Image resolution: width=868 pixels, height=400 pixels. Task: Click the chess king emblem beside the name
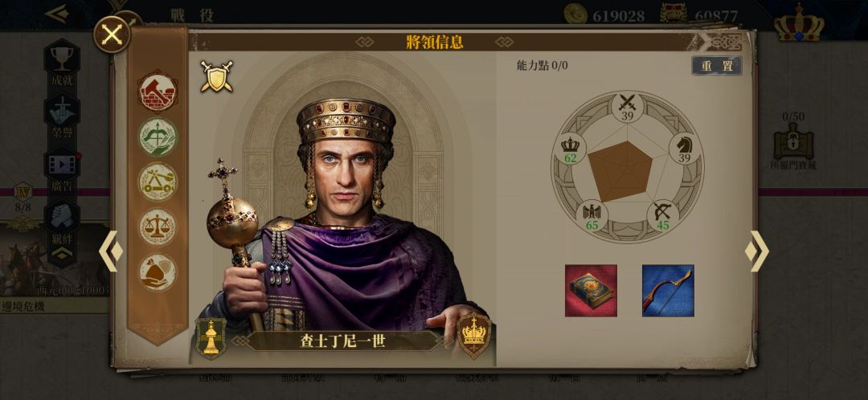click(x=211, y=337)
